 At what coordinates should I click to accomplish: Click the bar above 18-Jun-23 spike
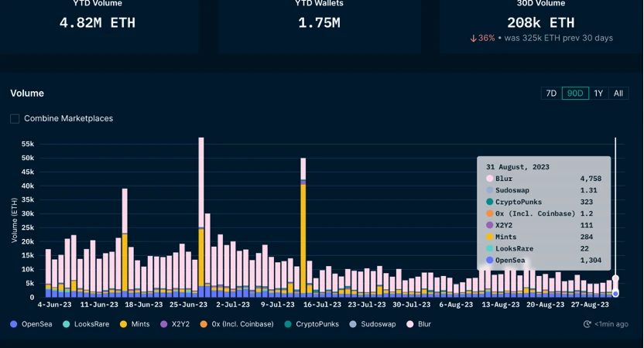pos(125,243)
